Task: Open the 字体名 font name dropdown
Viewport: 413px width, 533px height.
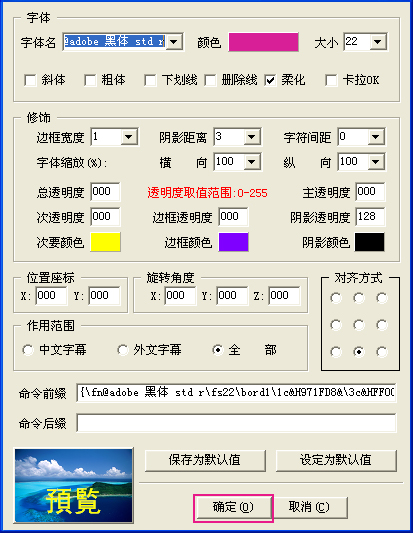Action: tap(174, 42)
